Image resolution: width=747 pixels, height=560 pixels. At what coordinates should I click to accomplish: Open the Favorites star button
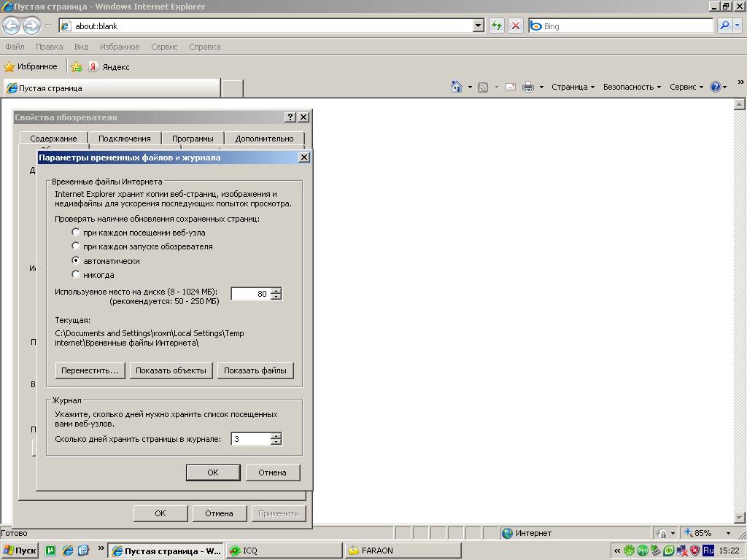point(31,66)
